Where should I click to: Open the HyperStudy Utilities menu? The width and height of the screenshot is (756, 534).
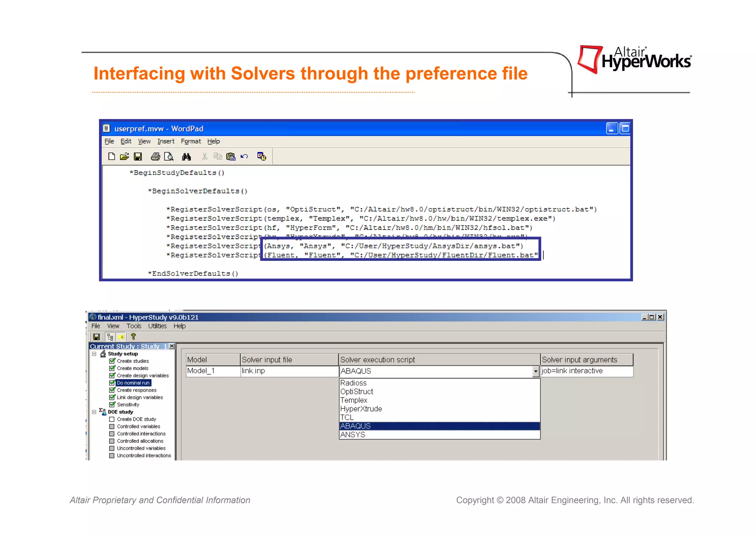pos(157,326)
